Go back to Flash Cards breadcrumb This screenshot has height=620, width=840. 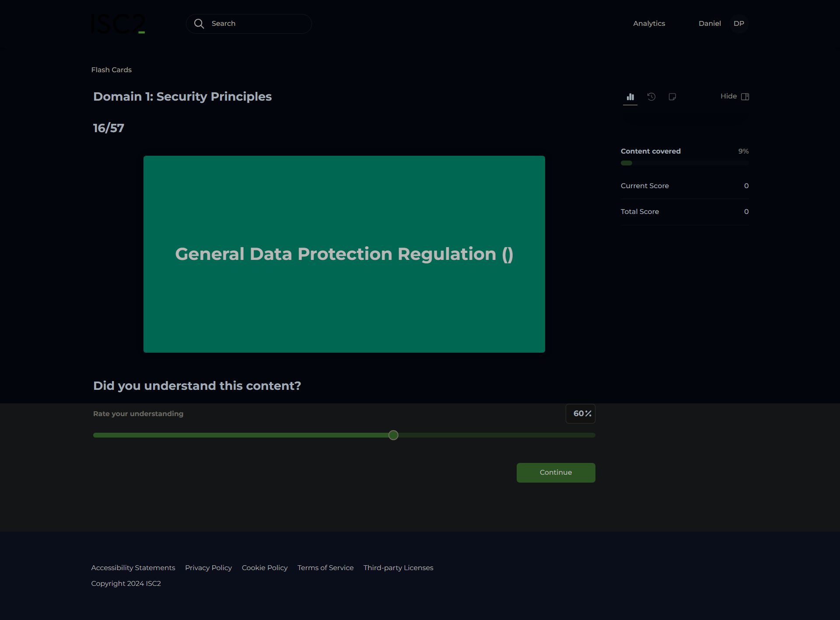[111, 70]
